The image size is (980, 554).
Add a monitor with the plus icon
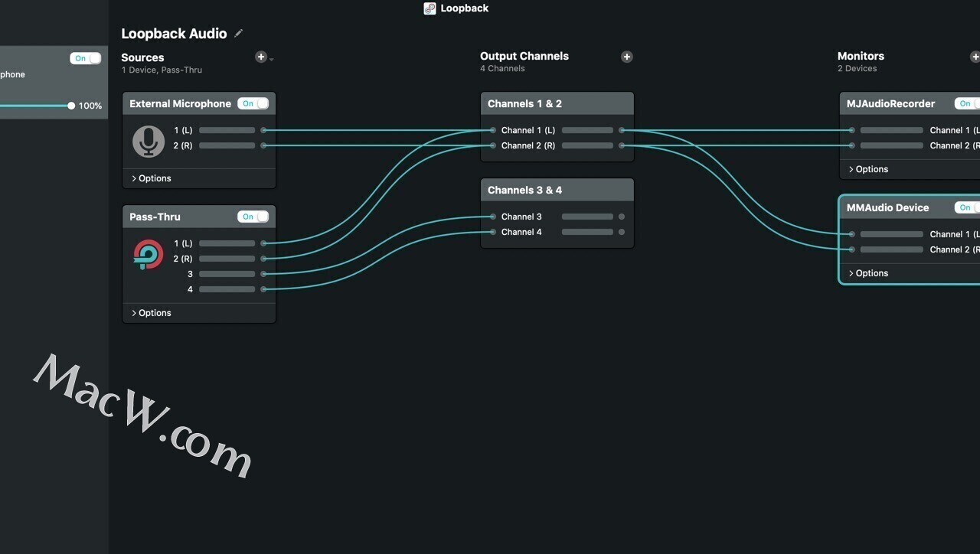pos(975,57)
